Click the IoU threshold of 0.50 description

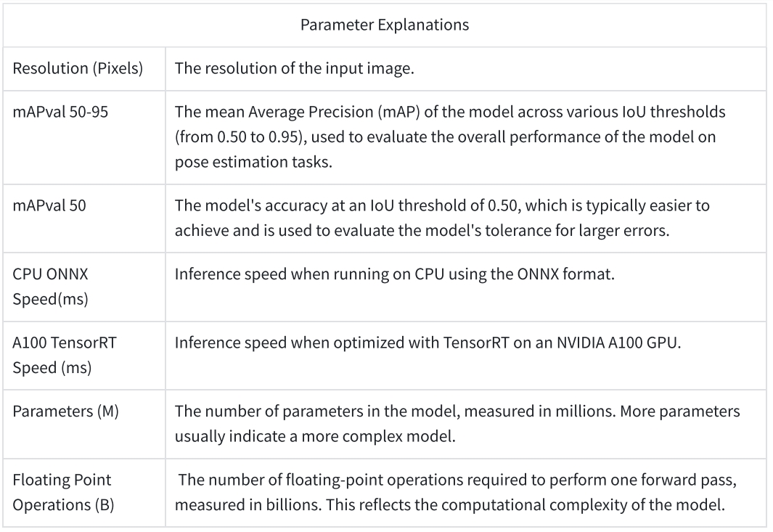click(442, 218)
